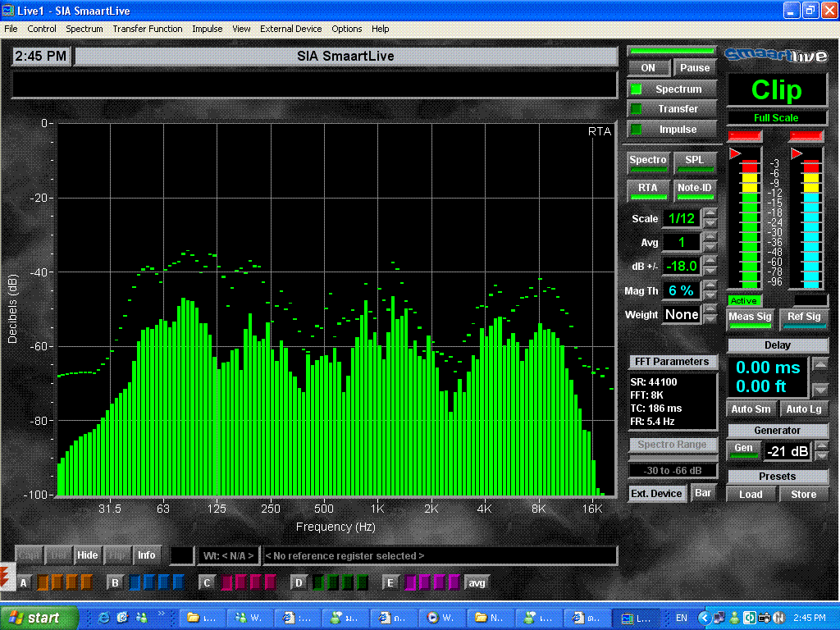
Task: Click the Pause button
Action: click(x=695, y=68)
